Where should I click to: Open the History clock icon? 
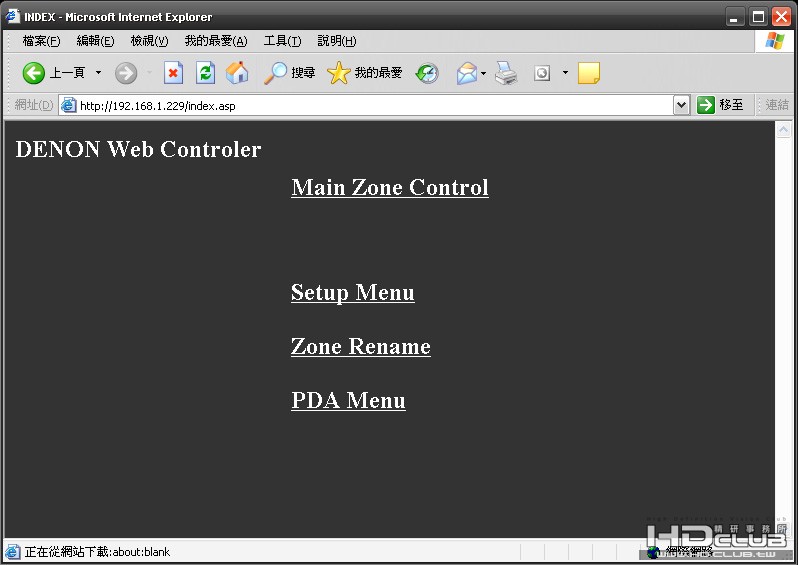(x=427, y=73)
